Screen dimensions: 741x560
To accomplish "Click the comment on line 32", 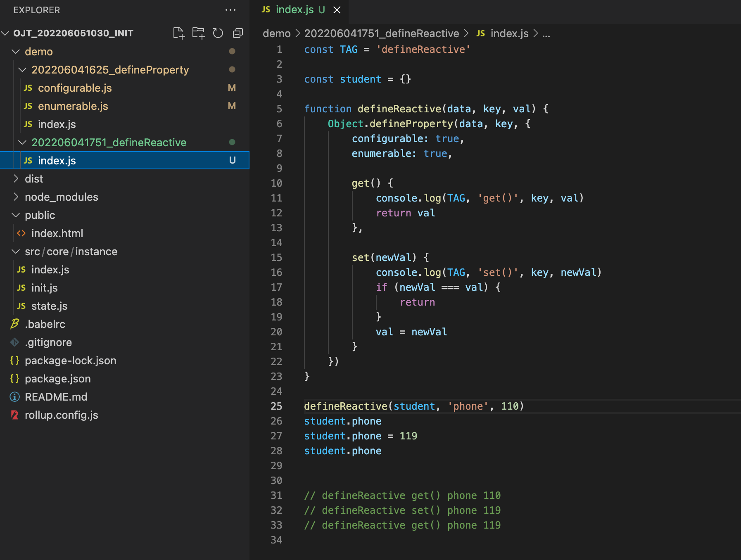I will tap(402, 510).
